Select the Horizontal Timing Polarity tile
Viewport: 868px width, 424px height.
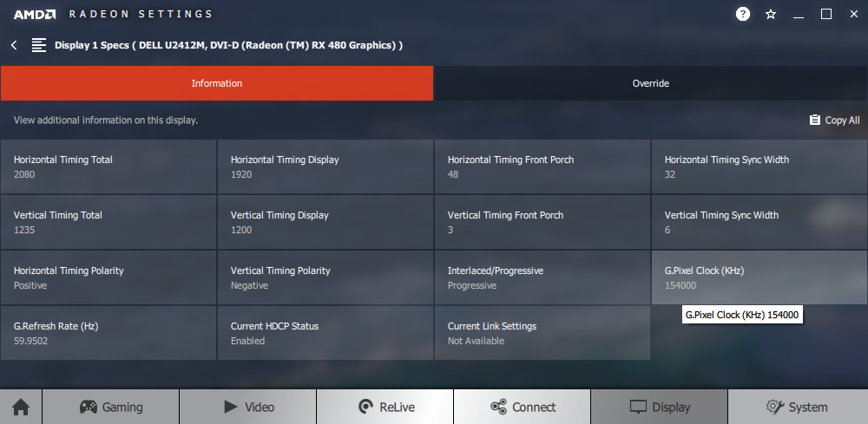coord(108,277)
